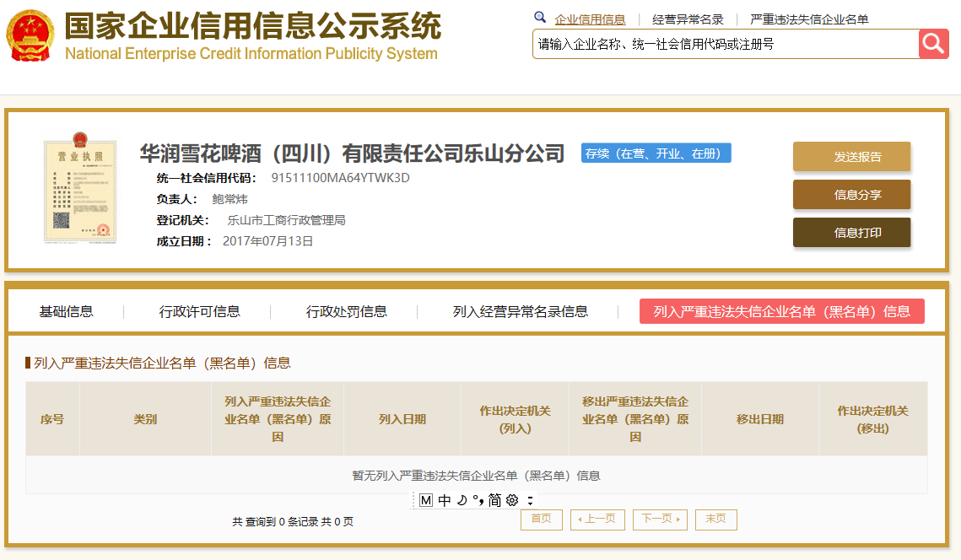Click the credit code 91511100MA64YTWK3D

pos(340,178)
